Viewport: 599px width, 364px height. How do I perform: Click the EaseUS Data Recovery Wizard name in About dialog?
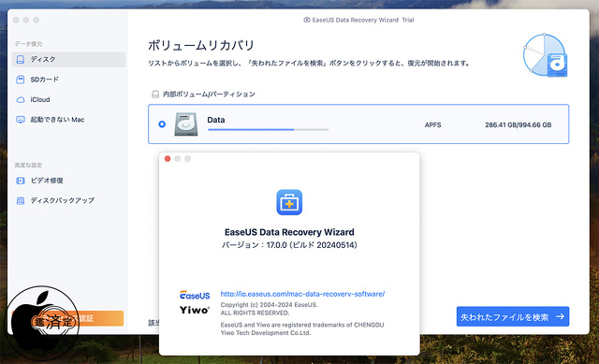(289, 232)
